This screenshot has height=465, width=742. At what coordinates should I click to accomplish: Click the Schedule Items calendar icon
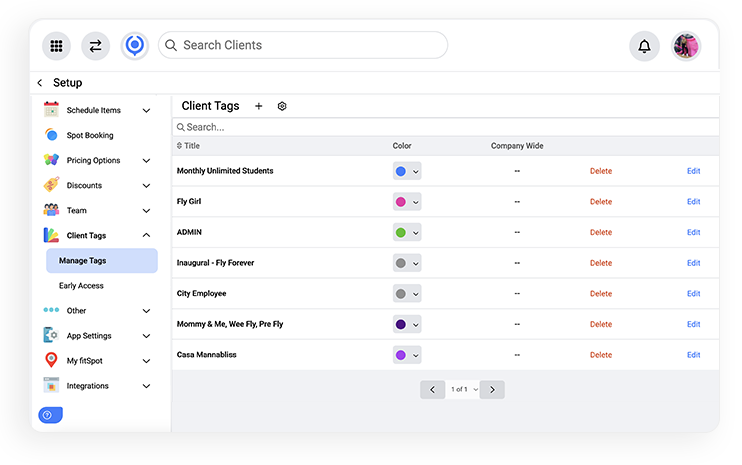click(51, 110)
